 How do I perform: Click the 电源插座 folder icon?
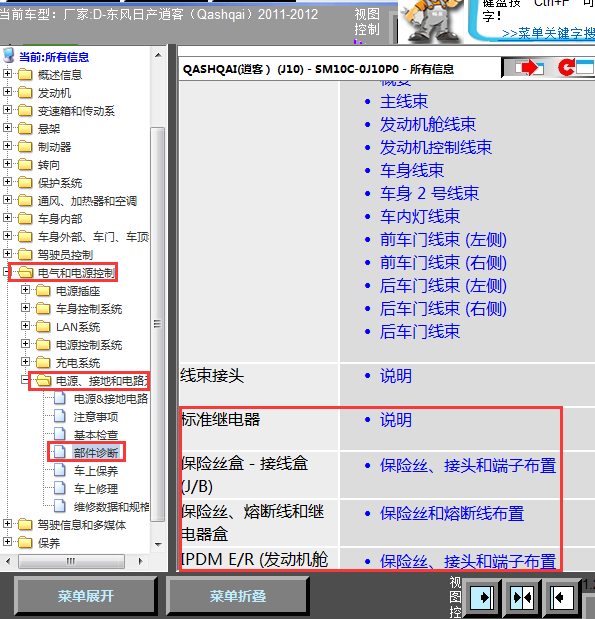click(43, 291)
